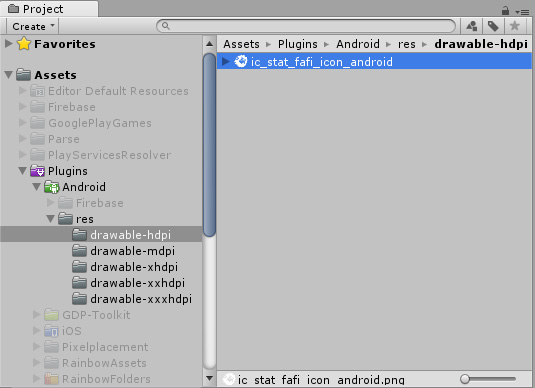Click the drawable-xhdpi folder icon
This screenshot has height=388, width=535.
79,267
